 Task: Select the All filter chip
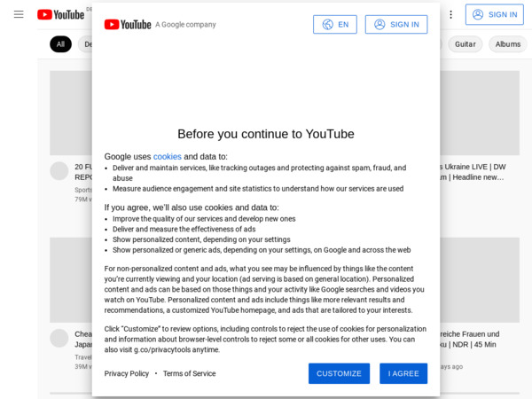pos(60,44)
